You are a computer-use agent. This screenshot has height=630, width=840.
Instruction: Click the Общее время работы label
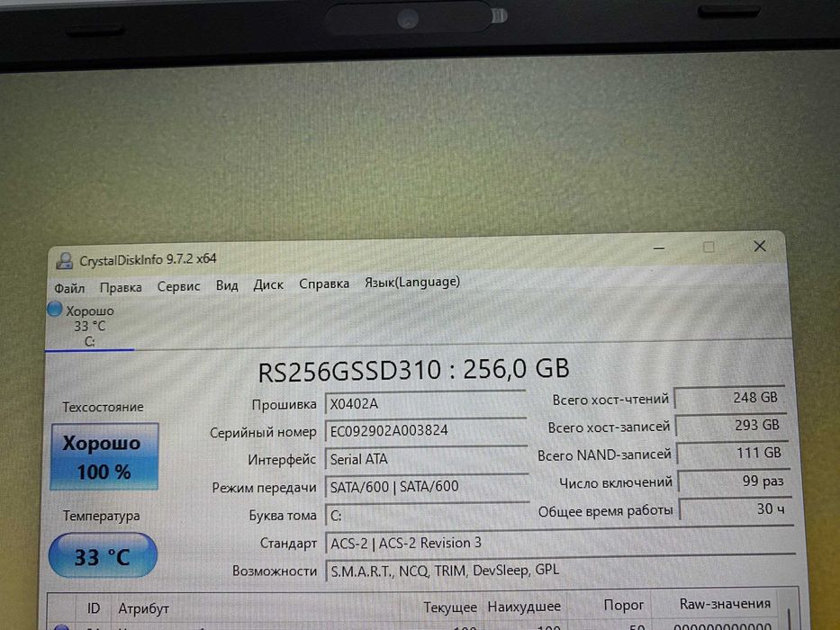click(x=605, y=511)
